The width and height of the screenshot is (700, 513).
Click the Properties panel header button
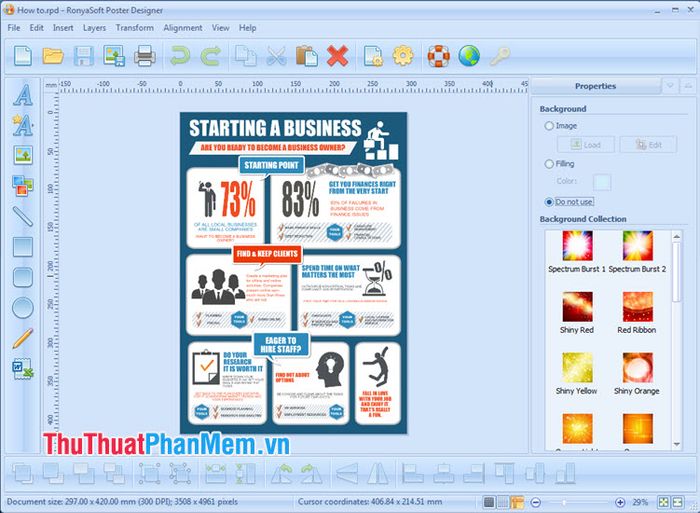(x=596, y=86)
